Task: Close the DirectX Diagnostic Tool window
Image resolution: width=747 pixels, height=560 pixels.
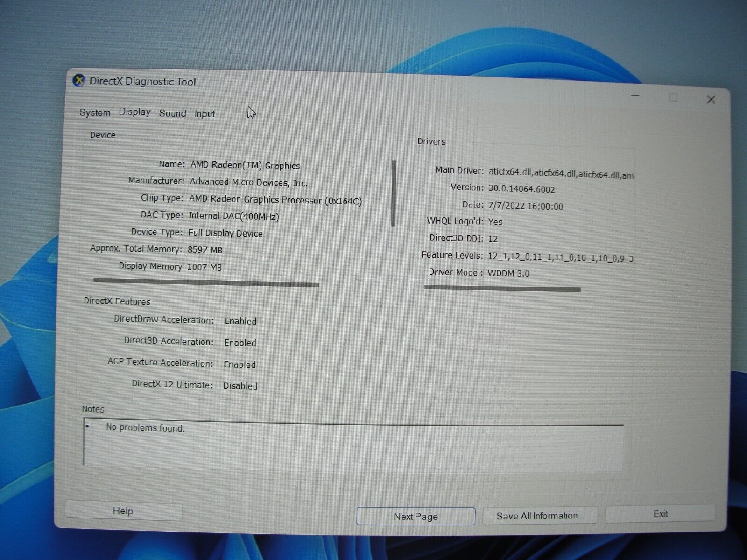Action: (x=711, y=99)
